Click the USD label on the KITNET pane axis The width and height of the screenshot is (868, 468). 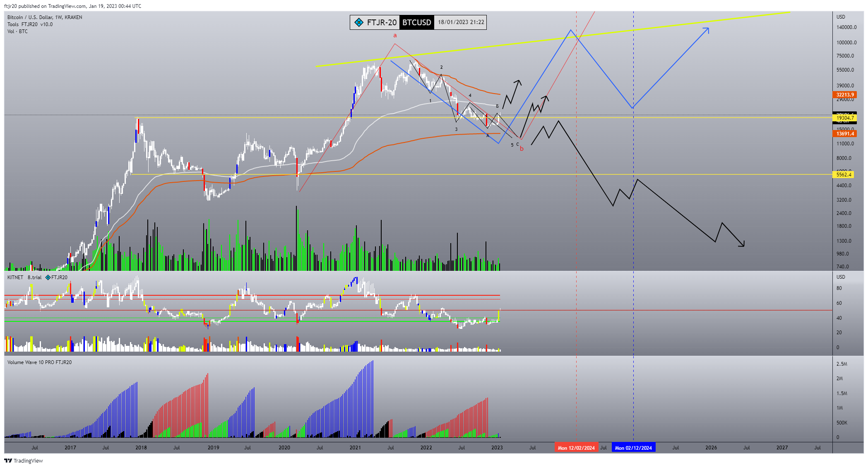point(841,277)
